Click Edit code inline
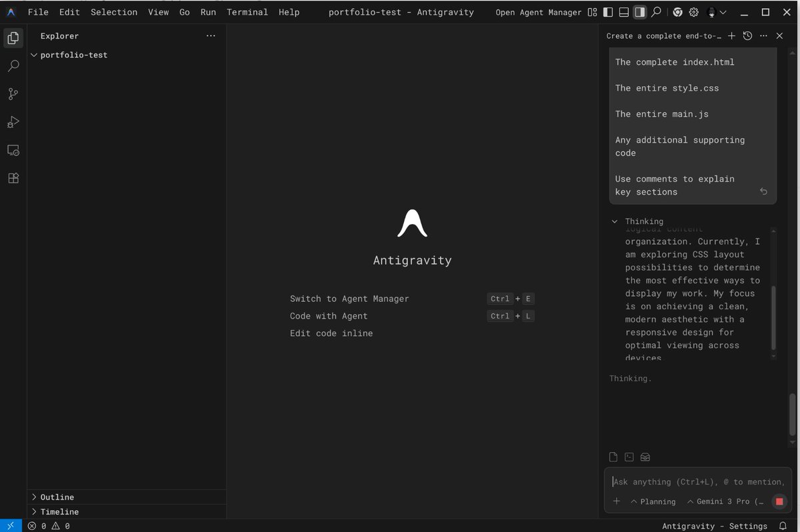This screenshot has width=800, height=532. pyautogui.click(x=331, y=333)
